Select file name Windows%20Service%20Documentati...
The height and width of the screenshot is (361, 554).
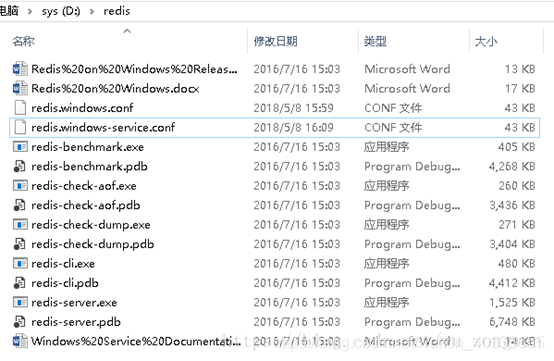[136, 341]
